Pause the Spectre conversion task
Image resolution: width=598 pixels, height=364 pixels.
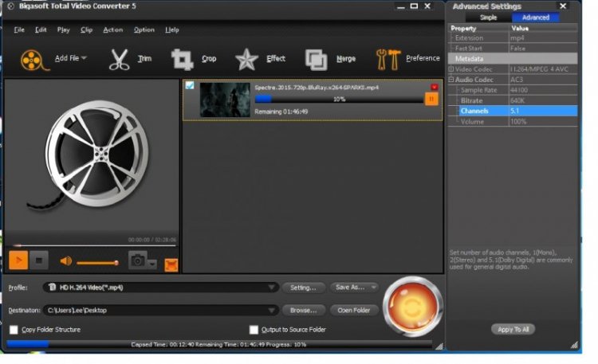click(x=431, y=99)
